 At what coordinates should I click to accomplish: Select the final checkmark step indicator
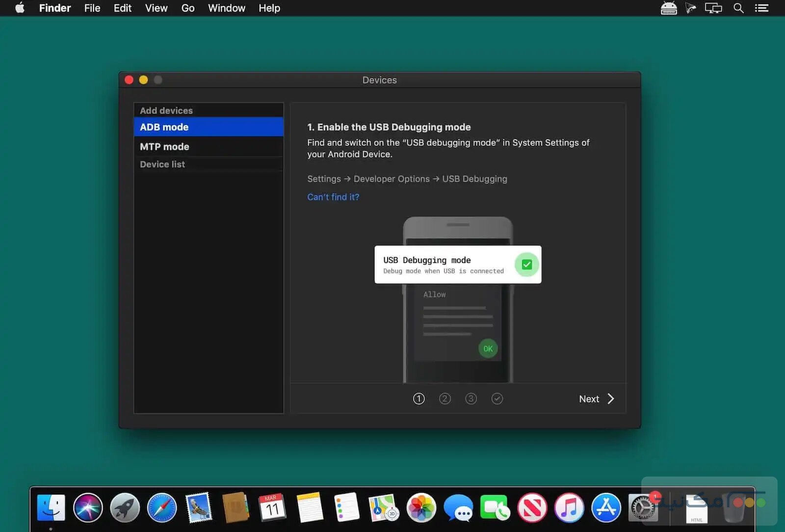pos(497,399)
